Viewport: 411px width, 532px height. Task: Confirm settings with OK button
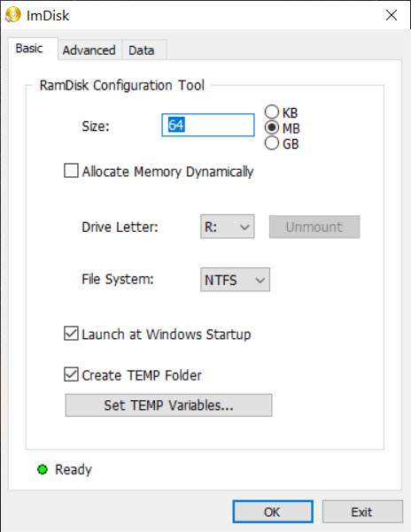[273, 512]
